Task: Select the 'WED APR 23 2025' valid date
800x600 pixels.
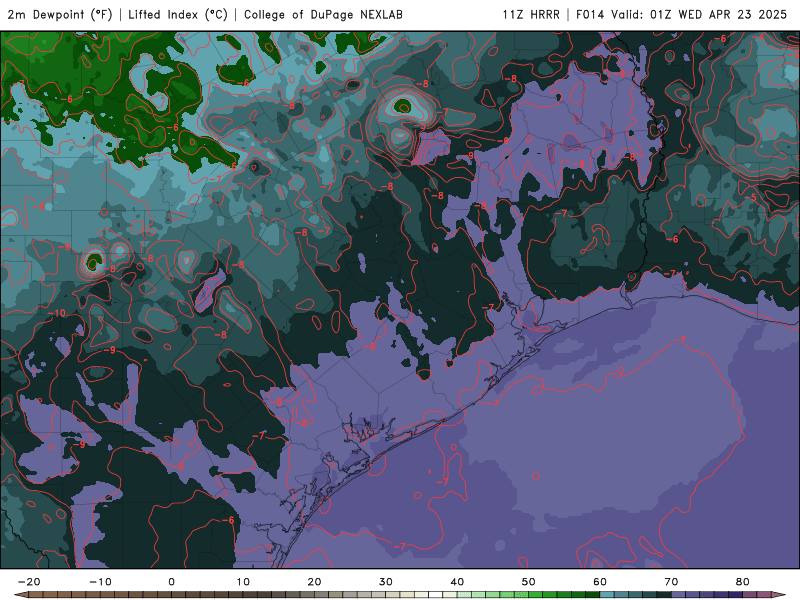Action: [x=732, y=14]
